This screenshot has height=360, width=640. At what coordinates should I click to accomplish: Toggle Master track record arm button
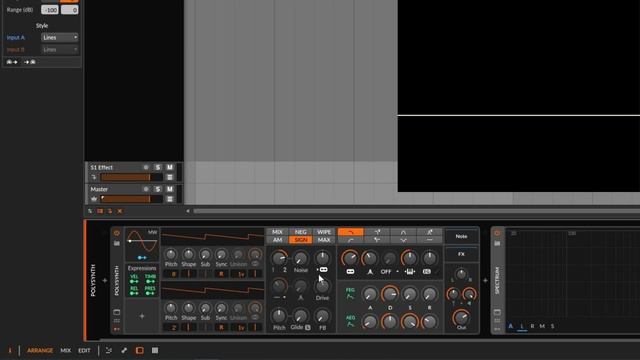point(146,189)
